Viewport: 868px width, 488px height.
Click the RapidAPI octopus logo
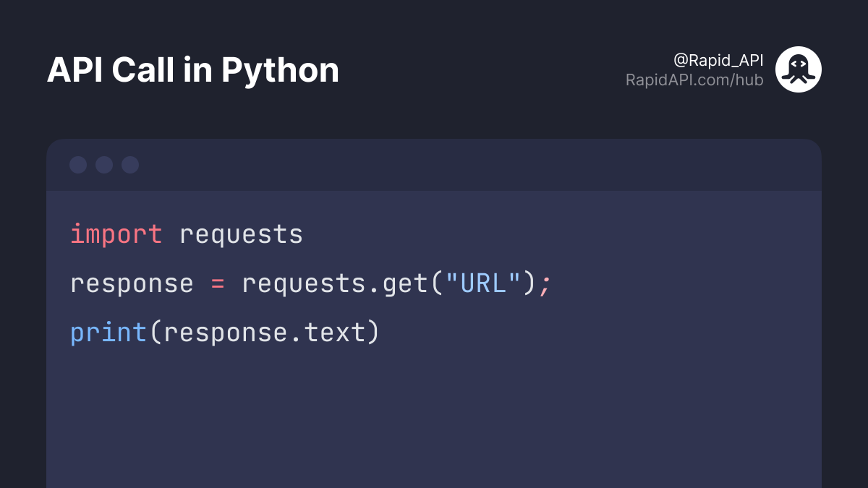799,69
